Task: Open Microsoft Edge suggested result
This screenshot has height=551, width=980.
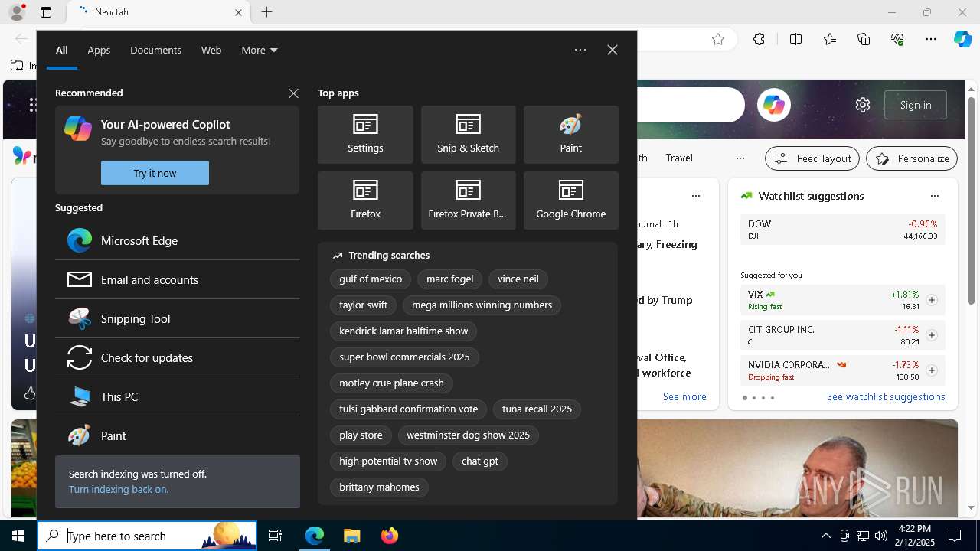Action: pos(177,240)
